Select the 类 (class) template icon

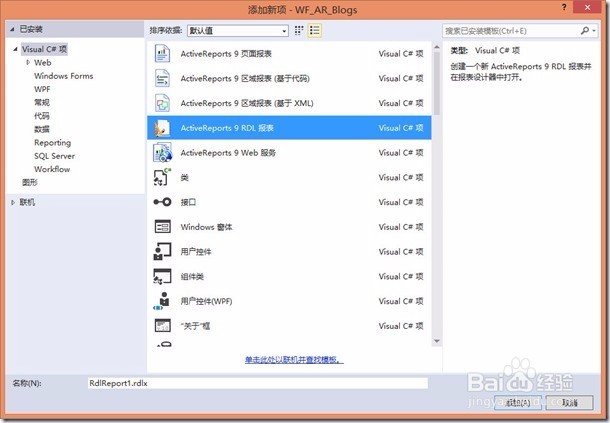[162, 177]
